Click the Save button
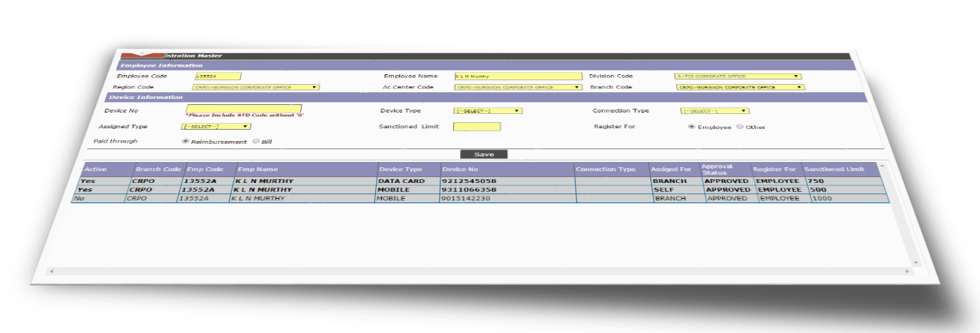 tap(484, 154)
